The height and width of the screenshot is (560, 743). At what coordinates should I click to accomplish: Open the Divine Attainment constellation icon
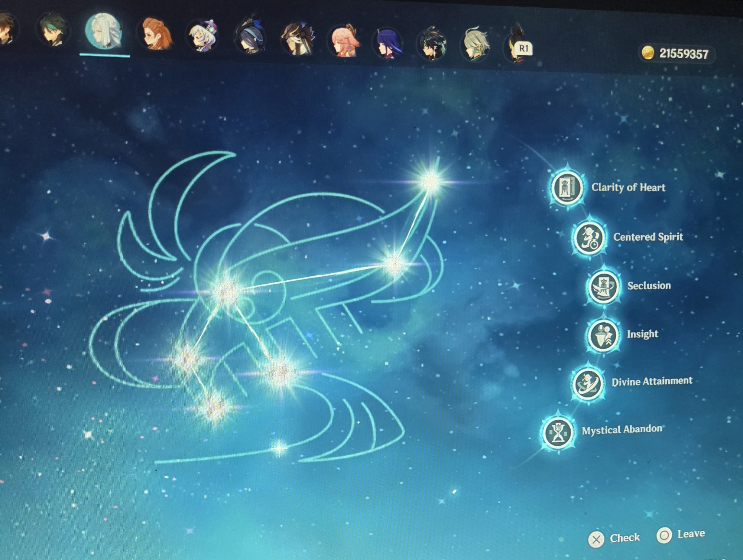[x=587, y=383]
